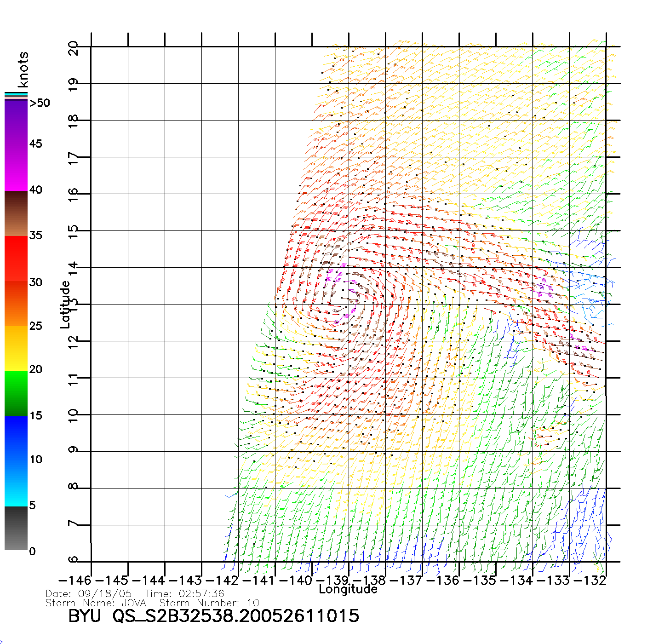653x644 pixels.
Task: Click the Time 02:57:36 text
Action: coord(184,594)
